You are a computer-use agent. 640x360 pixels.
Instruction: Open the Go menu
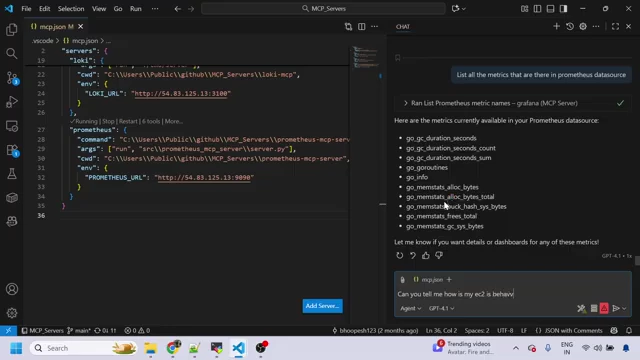click(118, 9)
